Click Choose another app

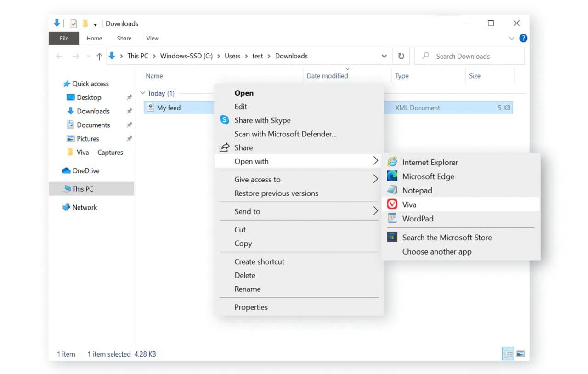pos(436,252)
